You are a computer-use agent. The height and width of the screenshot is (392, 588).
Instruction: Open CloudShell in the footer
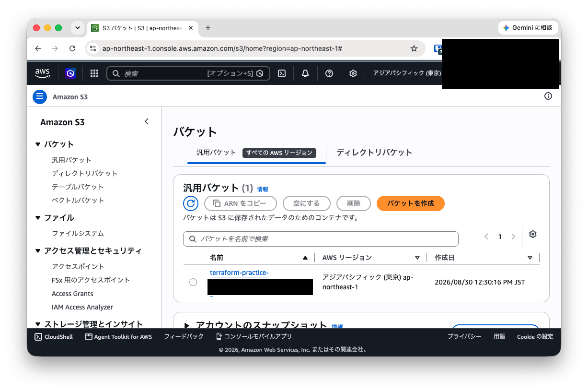(54, 337)
